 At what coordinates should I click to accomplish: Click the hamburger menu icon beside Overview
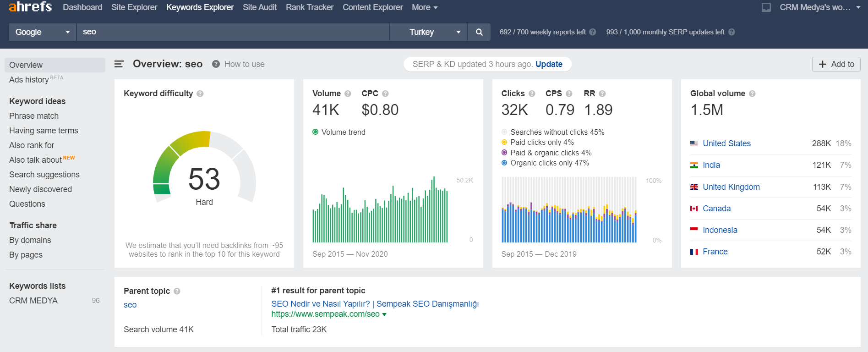pos(119,64)
